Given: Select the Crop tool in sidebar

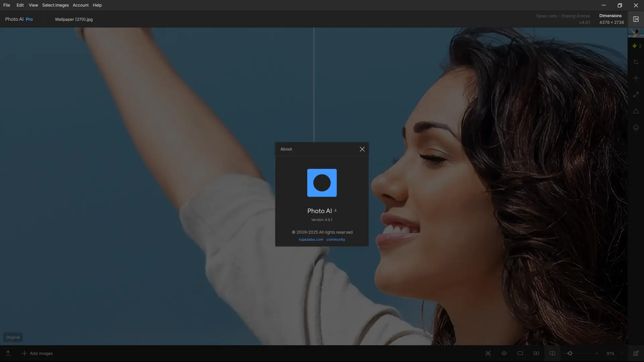Looking at the screenshot, I should (x=636, y=62).
